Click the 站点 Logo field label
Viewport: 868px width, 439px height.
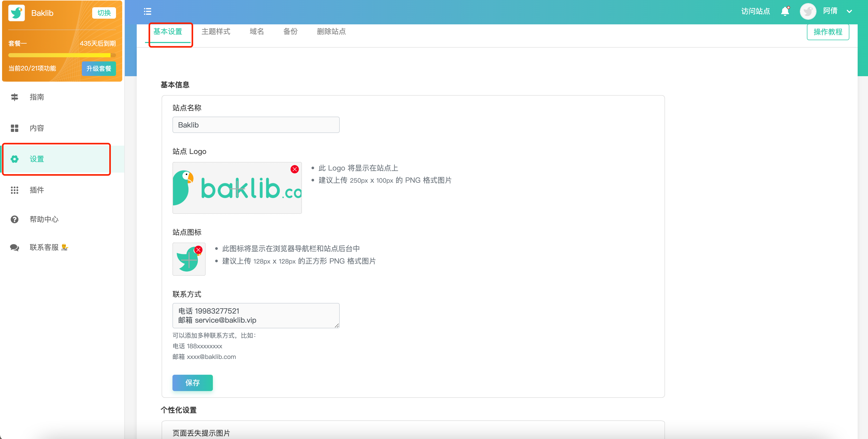[x=189, y=151]
